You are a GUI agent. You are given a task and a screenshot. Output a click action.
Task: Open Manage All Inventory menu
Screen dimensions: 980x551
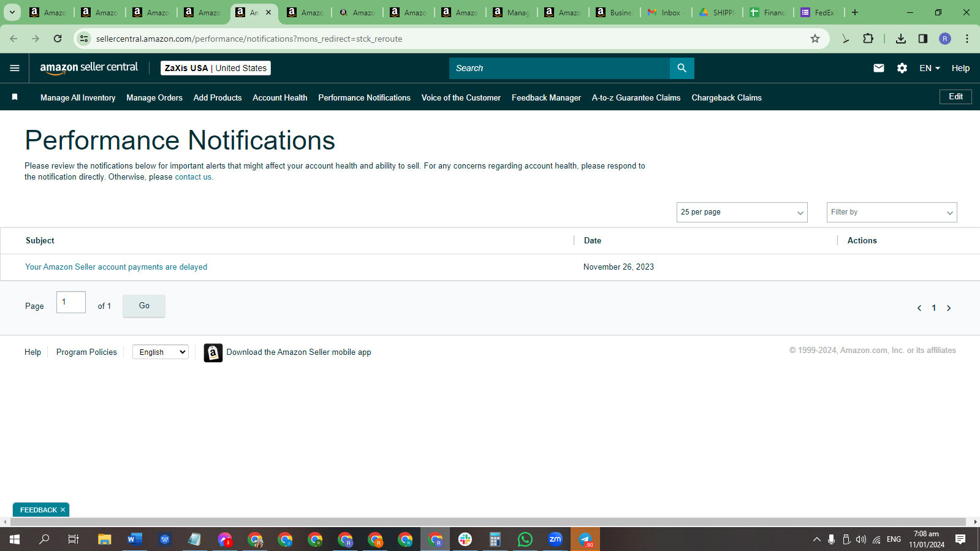78,97
